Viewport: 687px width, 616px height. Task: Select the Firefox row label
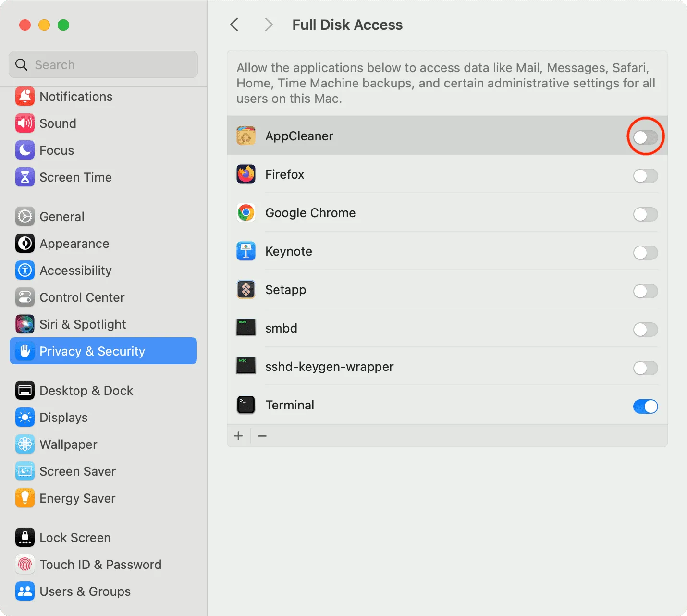tap(285, 174)
